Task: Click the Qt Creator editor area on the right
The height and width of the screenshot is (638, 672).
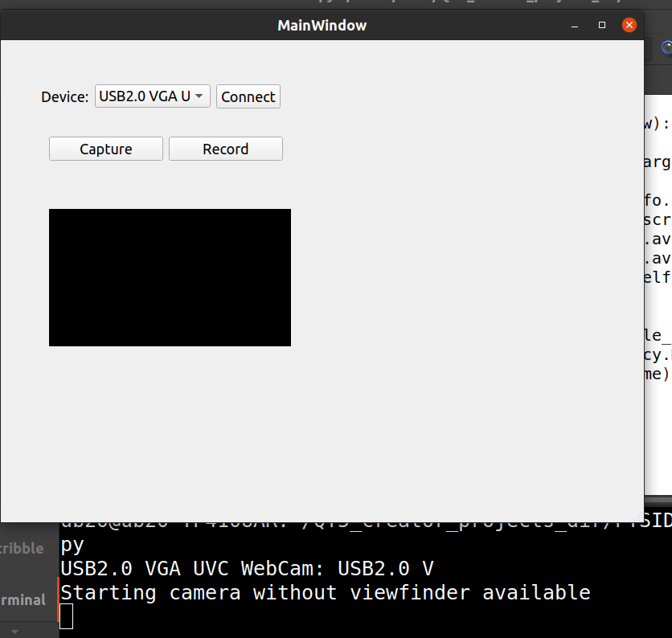Action: pos(661,241)
